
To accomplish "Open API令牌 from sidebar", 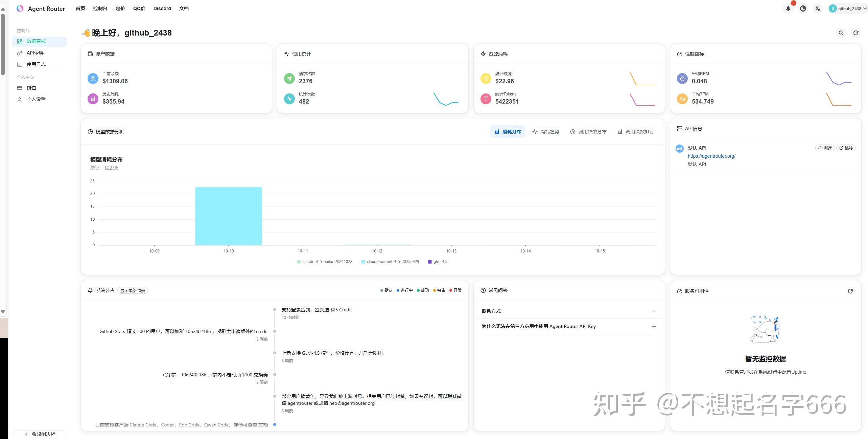I will (35, 53).
